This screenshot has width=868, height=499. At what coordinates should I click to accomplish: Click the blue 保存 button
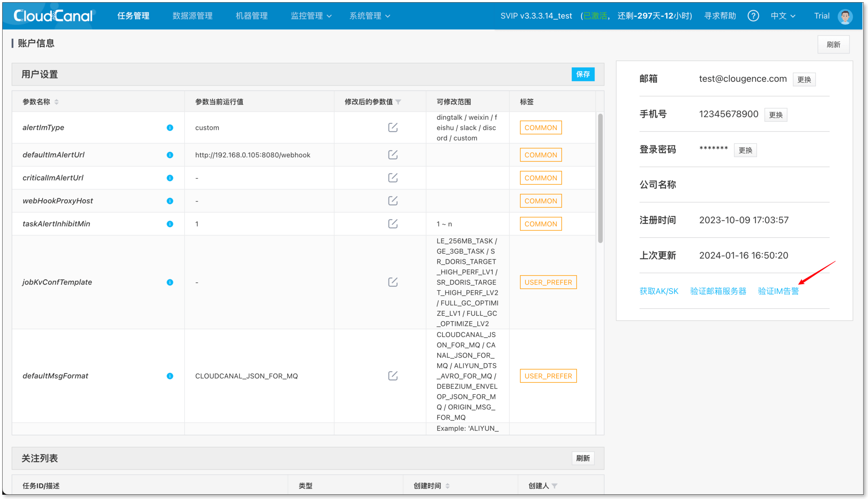pos(583,74)
